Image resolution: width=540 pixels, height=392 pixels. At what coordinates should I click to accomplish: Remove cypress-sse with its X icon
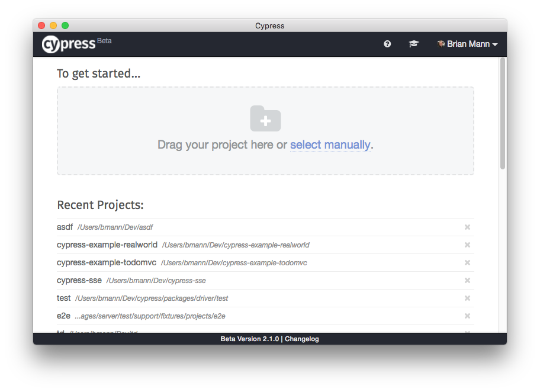[x=467, y=281]
